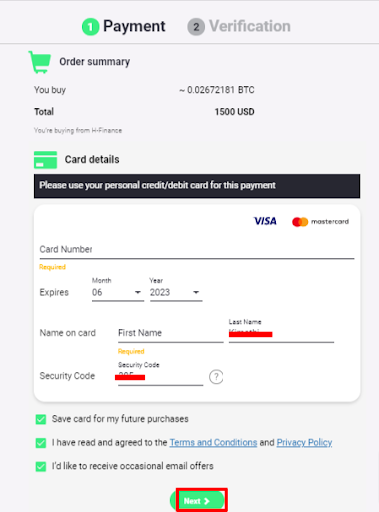Click the green credit card icon

[45, 160]
